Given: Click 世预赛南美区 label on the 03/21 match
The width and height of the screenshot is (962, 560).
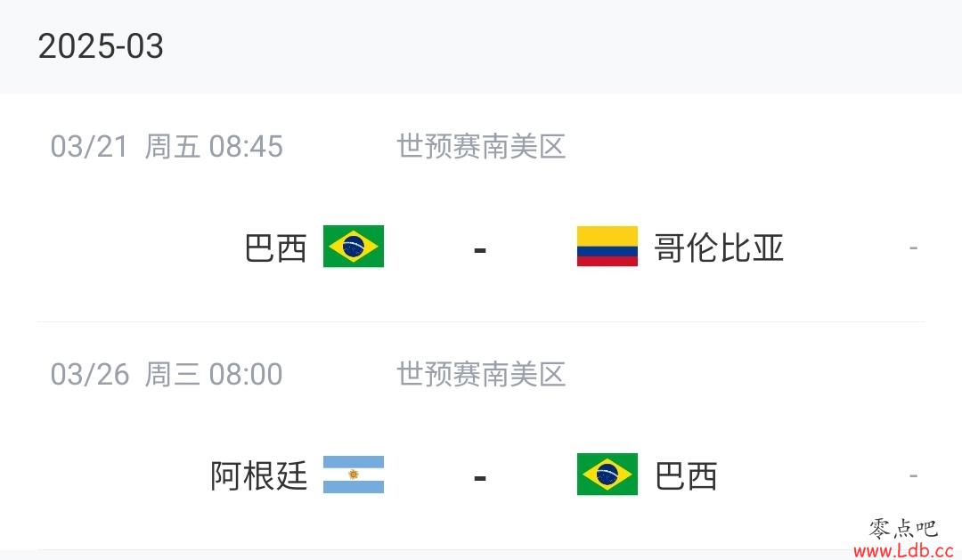Looking at the screenshot, I should coord(481,147).
